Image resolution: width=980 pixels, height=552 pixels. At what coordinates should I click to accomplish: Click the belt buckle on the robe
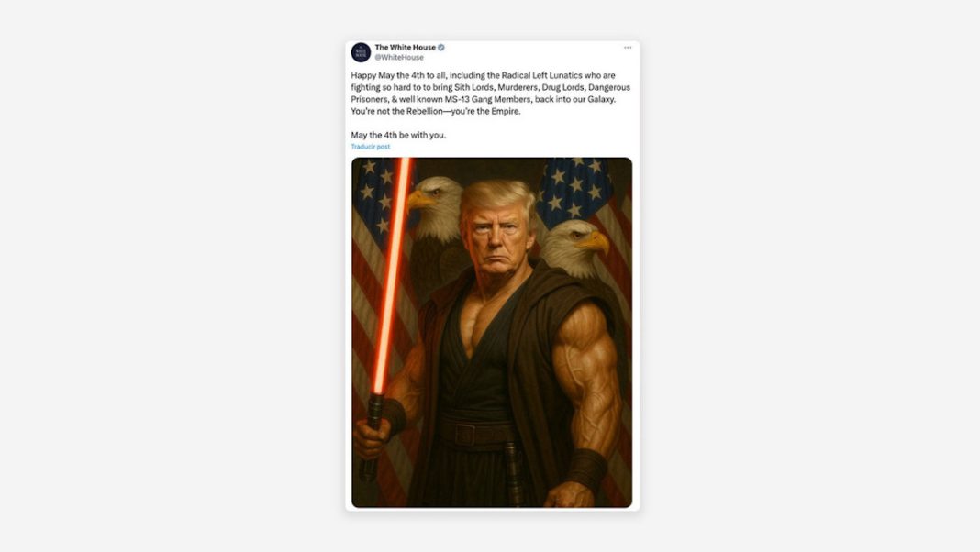tap(463, 435)
